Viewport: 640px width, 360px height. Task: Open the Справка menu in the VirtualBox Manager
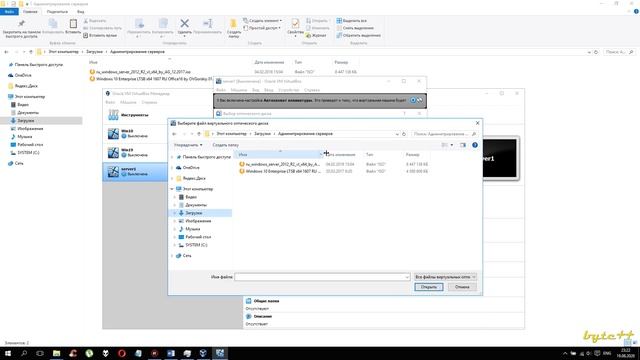tap(149, 102)
